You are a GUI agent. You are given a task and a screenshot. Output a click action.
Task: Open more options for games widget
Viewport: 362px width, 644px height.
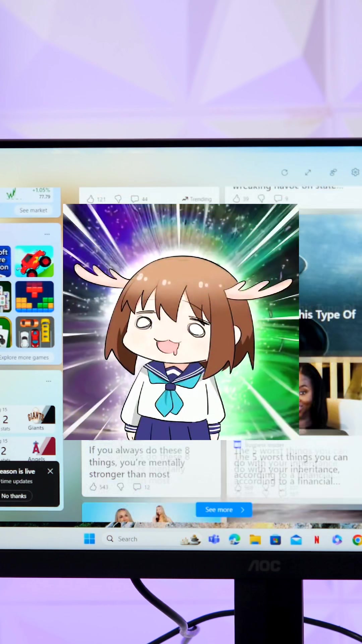(x=47, y=234)
